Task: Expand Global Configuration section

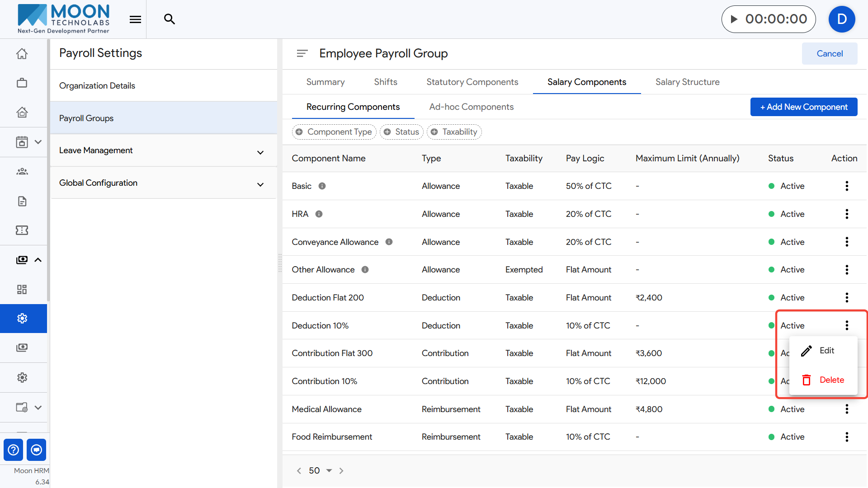Action: 260,184
